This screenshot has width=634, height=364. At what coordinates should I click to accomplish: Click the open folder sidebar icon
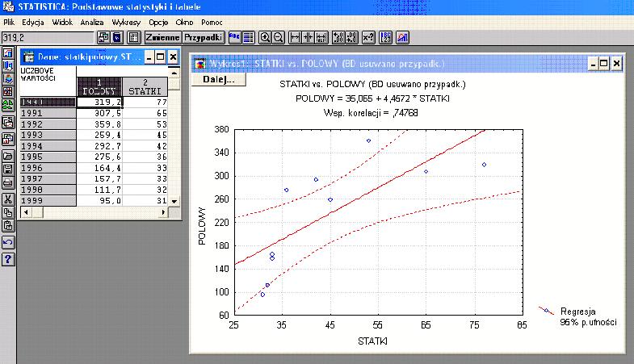[8, 156]
